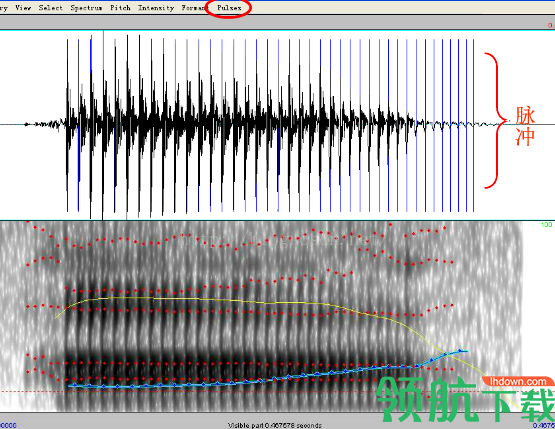Click the last blue pulse line
Viewport: 555px width, 429px height.
tap(474, 125)
